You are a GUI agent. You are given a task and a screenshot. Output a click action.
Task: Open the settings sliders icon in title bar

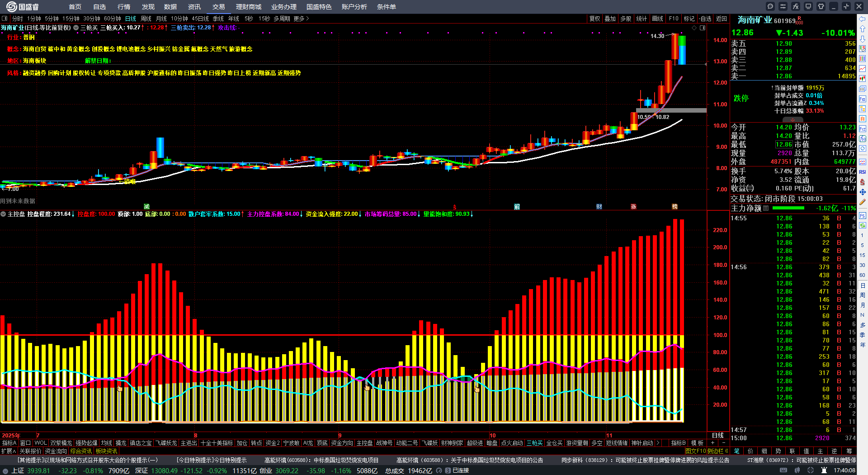coord(783,6)
